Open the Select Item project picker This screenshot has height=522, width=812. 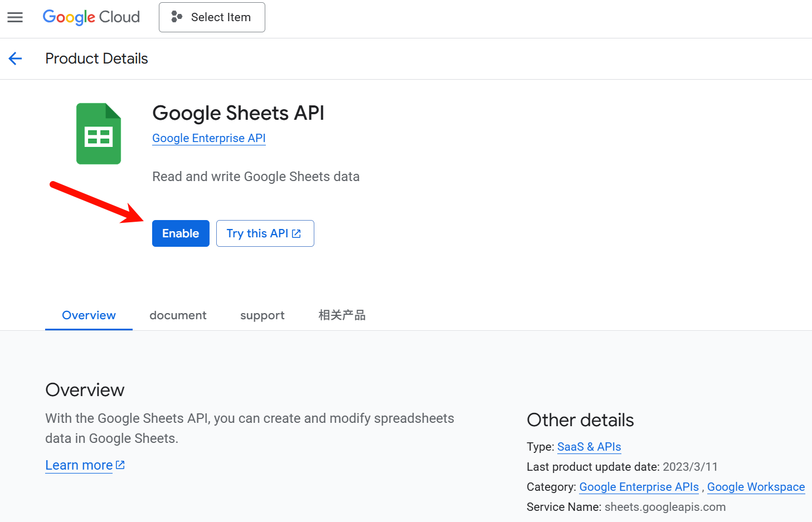(212, 17)
